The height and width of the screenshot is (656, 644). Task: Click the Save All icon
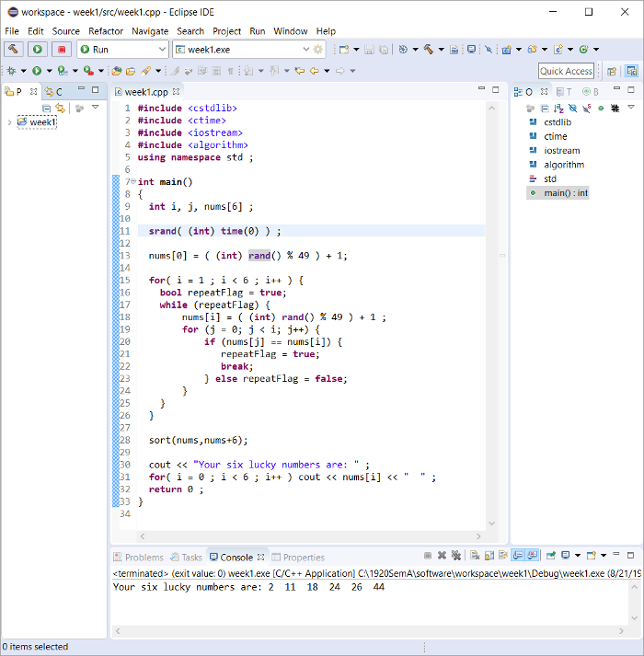tap(384, 50)
